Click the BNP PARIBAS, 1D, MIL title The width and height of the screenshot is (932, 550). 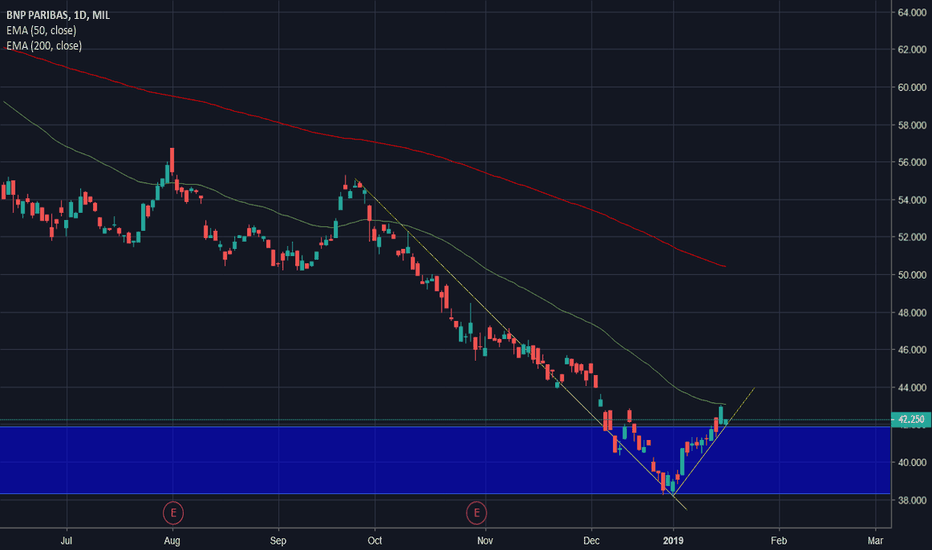(x=58, y=15)
